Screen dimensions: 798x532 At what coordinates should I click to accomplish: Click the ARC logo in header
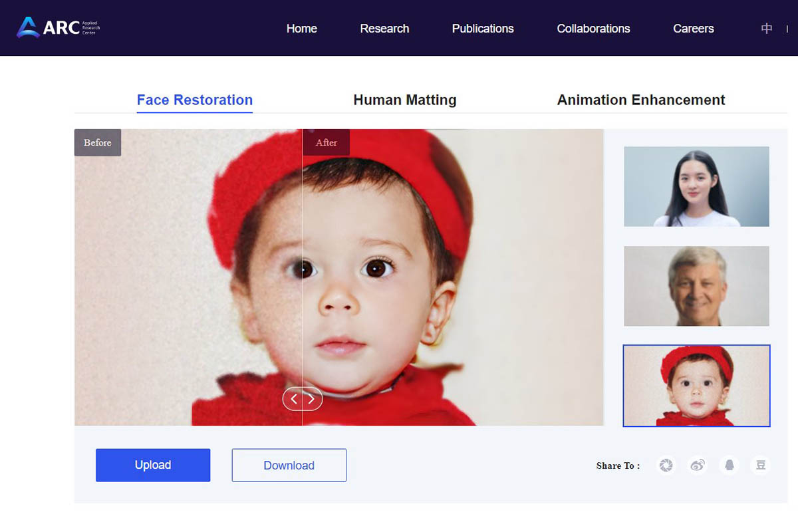pos(58,28)
